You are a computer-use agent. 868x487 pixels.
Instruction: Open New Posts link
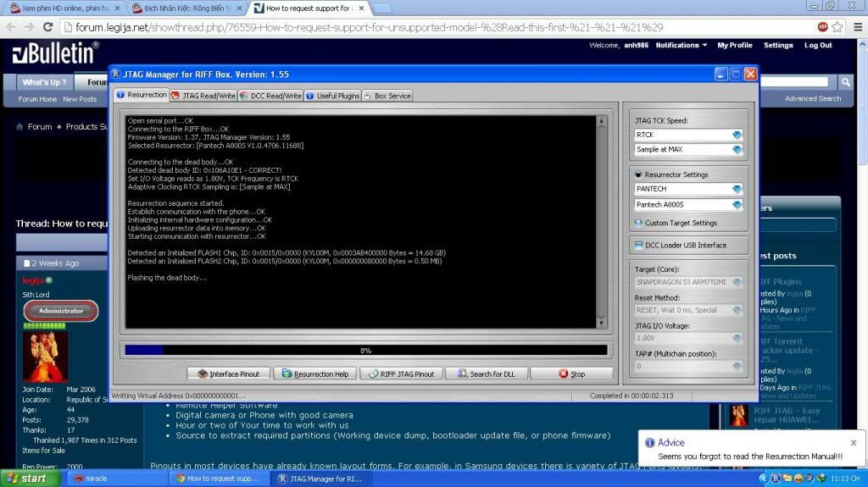pos(80,99)
